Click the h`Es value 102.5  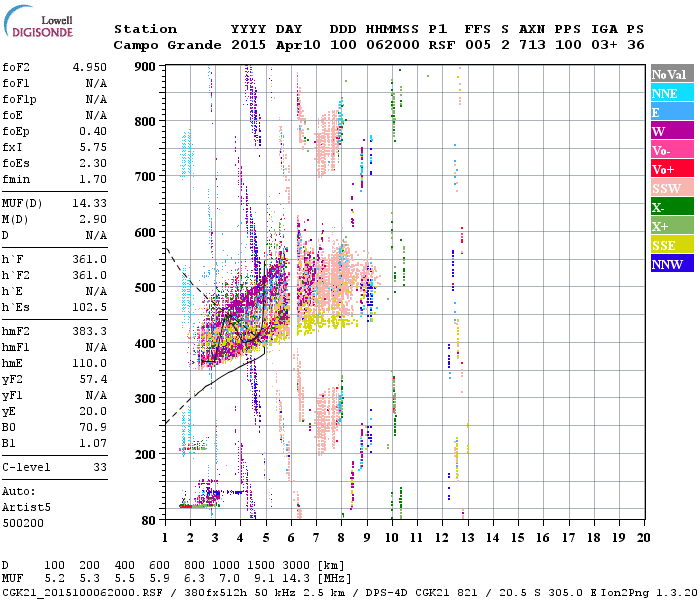pos(90,307)
